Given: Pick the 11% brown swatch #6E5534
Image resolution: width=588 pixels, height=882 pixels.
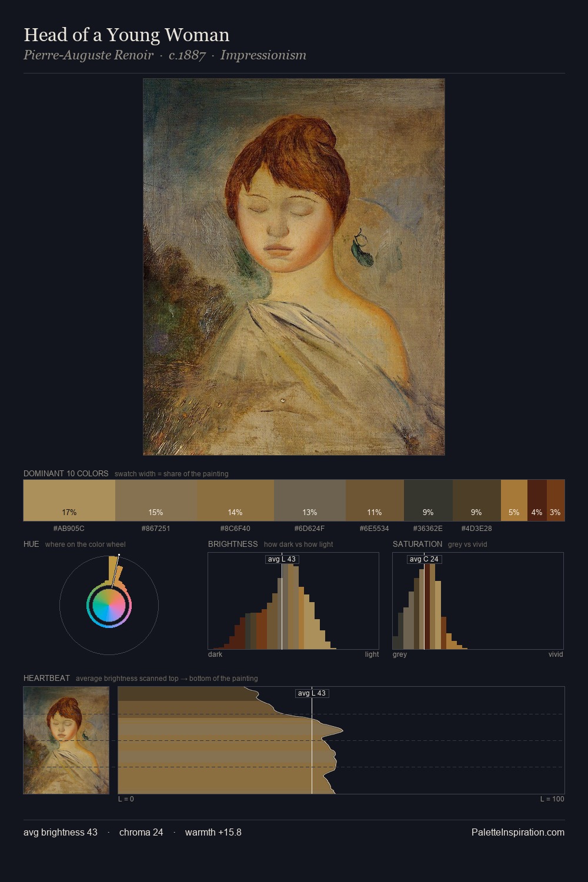Looking at the screenshot, I should pyautogui.click(x=375, y=500).
